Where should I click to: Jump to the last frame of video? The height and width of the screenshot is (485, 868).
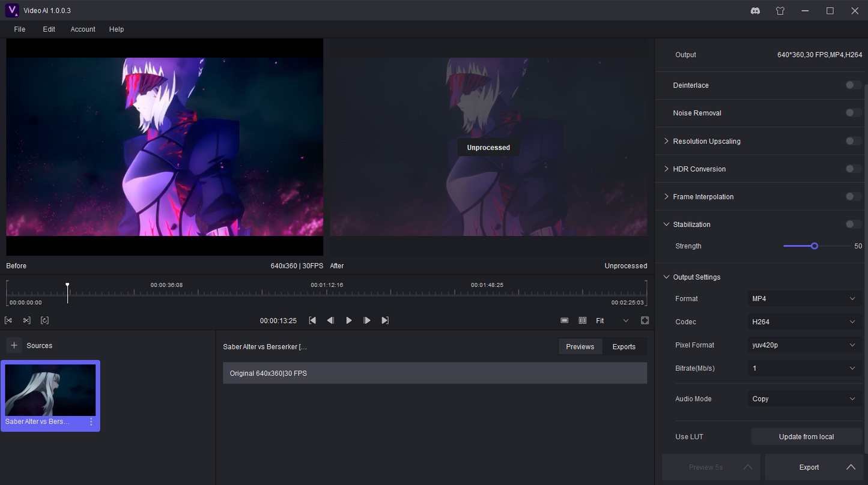[385, 321]
